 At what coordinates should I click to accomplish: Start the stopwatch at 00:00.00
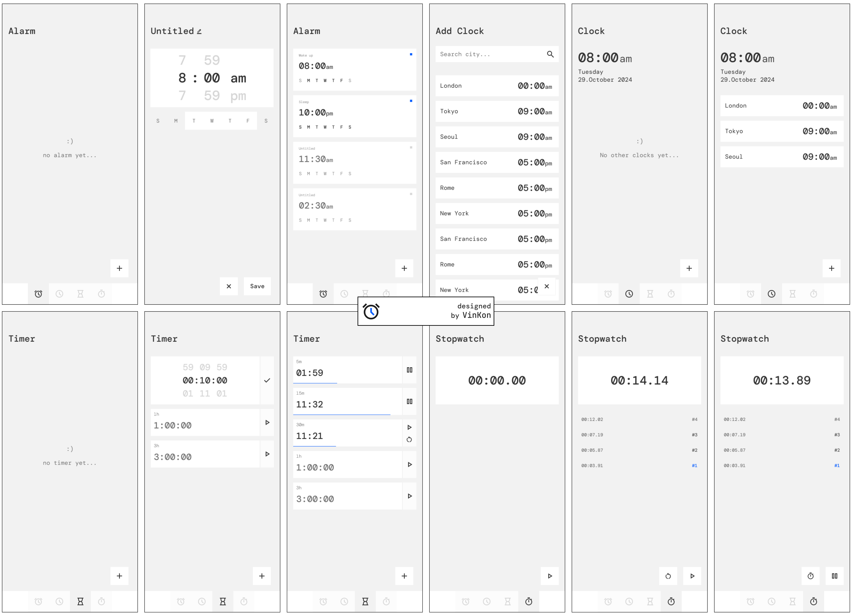point(550,575)
